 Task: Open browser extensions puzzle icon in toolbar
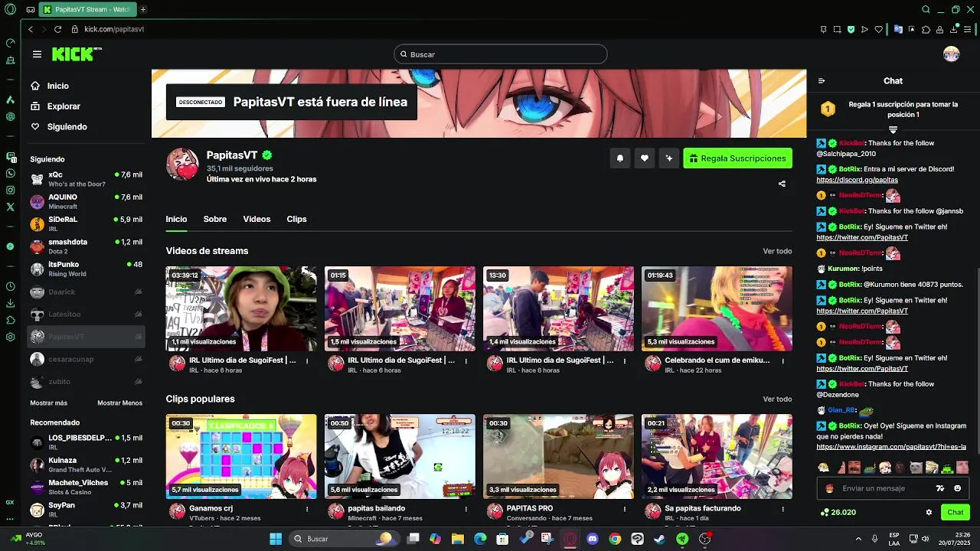[x=926, y=29]
